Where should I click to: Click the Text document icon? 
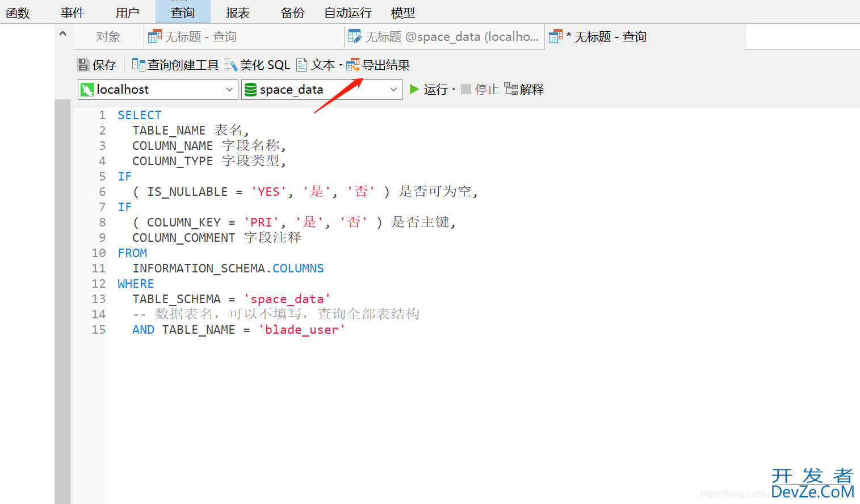coord(302,65)
